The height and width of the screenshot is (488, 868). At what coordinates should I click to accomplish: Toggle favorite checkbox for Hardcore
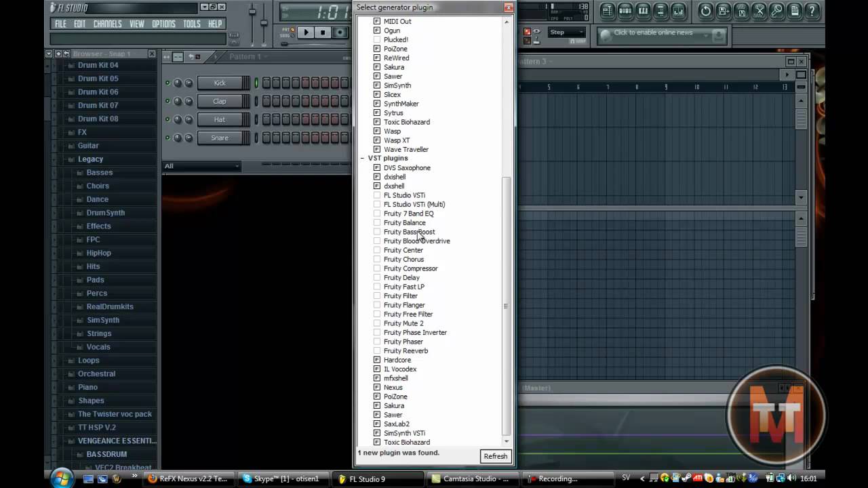(x=377, y=360)
